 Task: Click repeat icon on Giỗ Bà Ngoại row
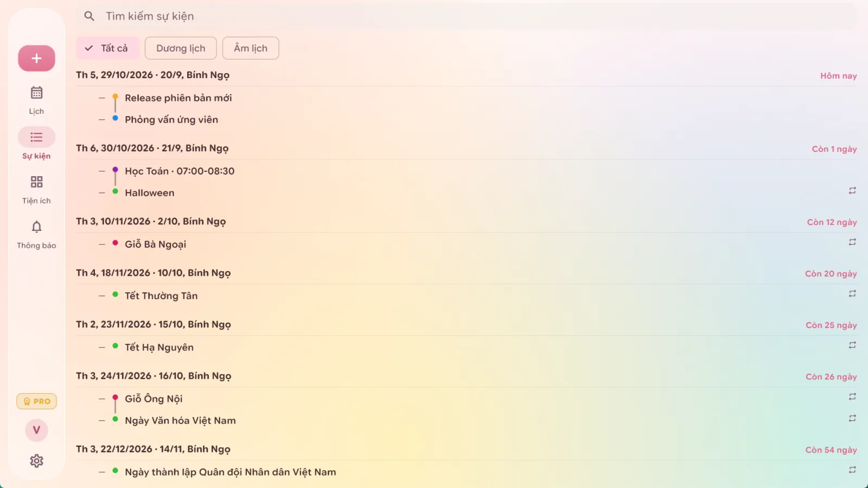pyautogui.click(x=852, y=242)
